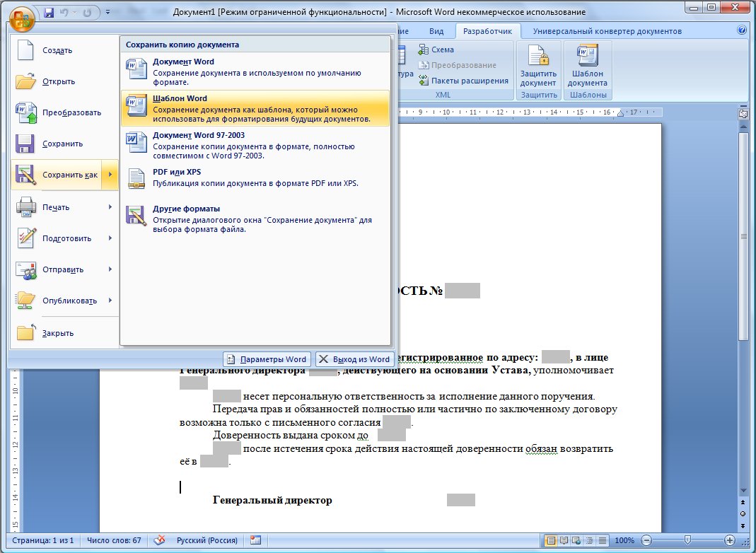Click the zoom in plus button
Screen dimensions: 756x553
pyautogui.click(x=730, y=540)
